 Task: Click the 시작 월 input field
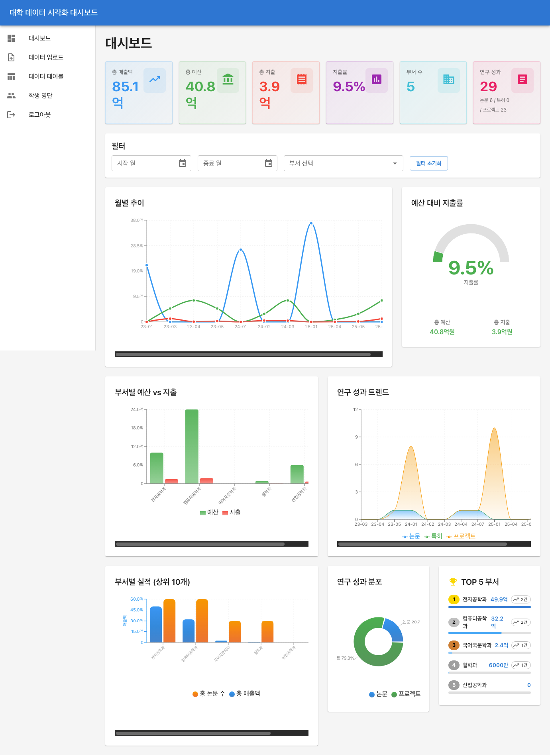point(151,163)
